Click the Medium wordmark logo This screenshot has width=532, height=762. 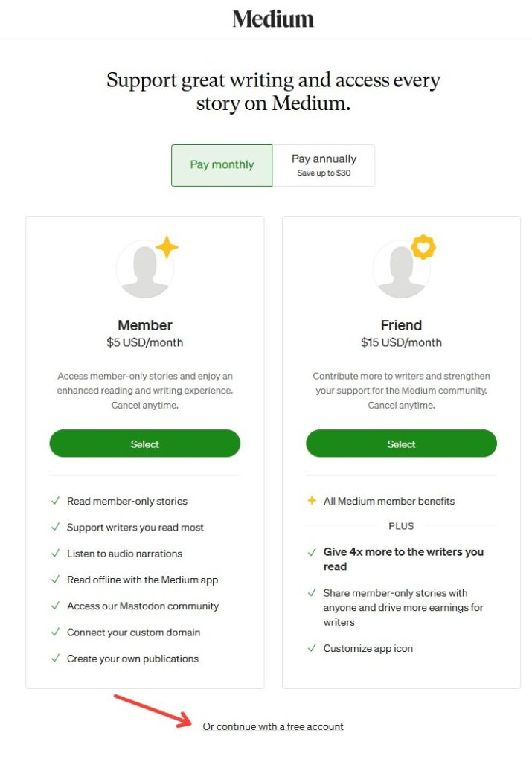click(272, 17)
